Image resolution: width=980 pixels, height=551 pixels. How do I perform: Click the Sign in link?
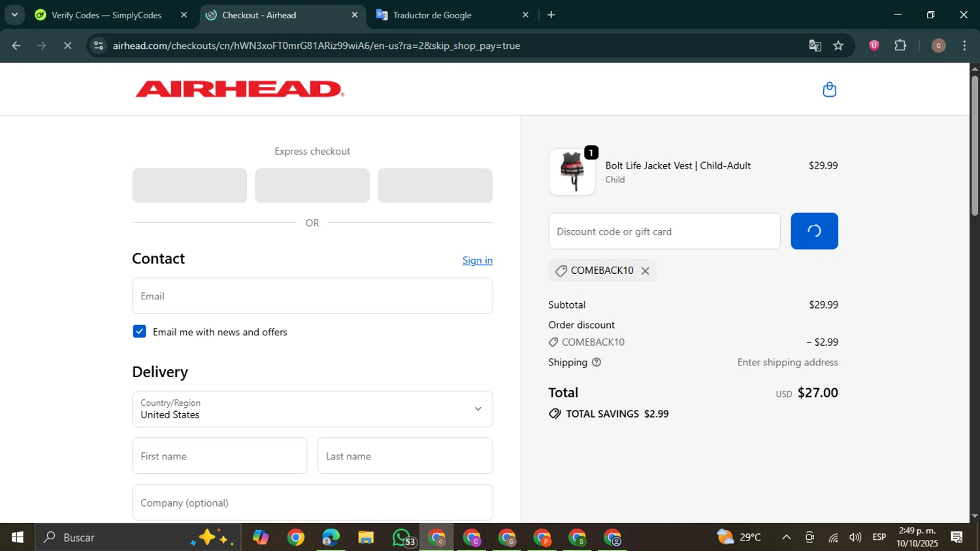pyautogui.click(x=478, y=260)
